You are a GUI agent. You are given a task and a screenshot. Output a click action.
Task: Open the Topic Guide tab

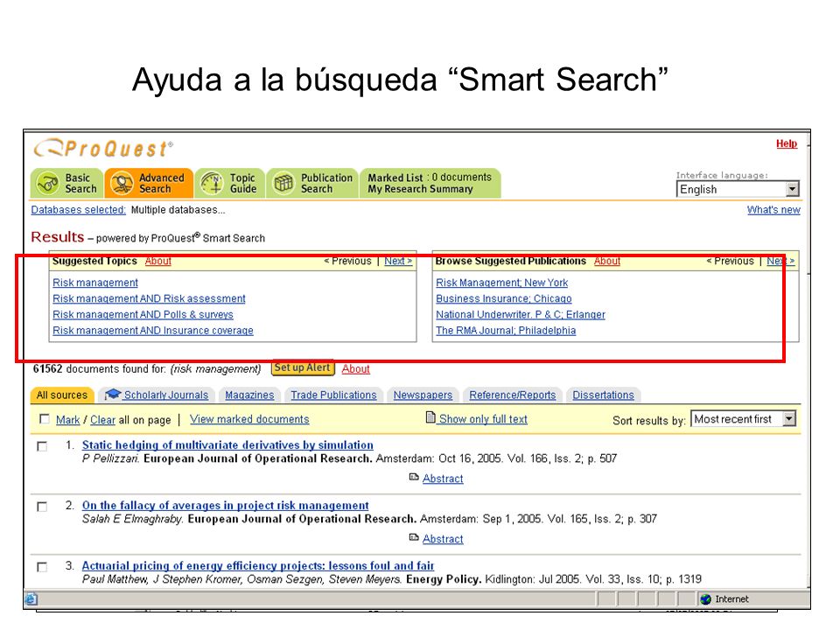point(229,183)
